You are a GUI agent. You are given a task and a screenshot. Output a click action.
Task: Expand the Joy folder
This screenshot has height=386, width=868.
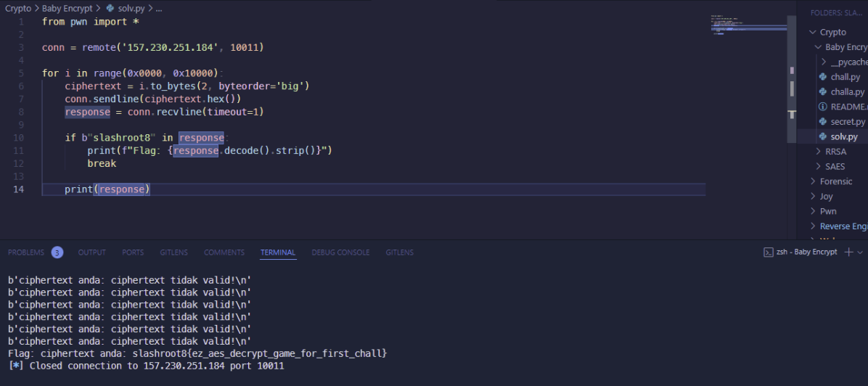(813, 196)
